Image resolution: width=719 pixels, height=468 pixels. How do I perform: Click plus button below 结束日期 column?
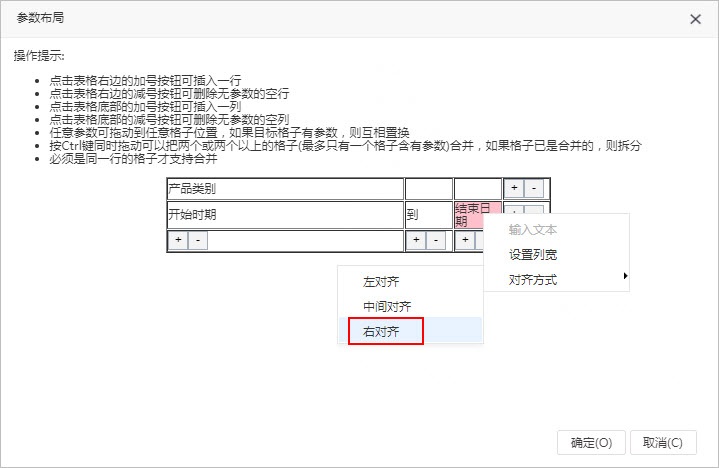coord(465,240)
